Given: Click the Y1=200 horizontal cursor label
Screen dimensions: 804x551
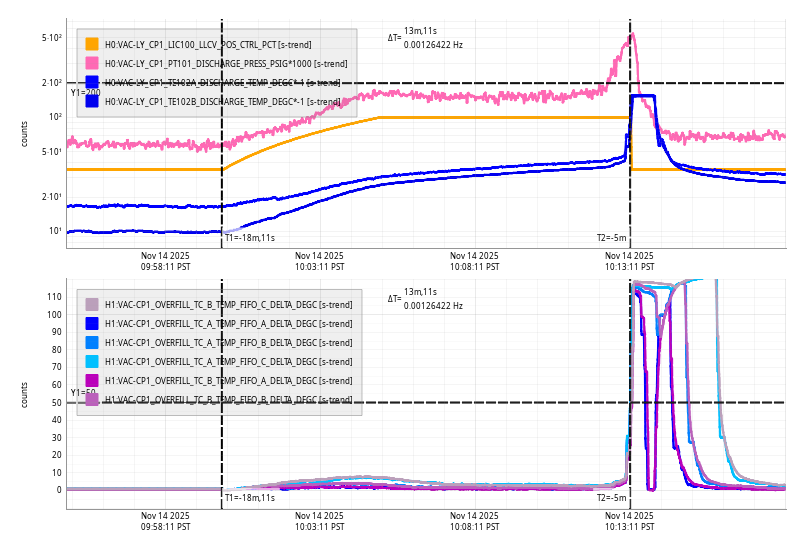Looking at the screenshot, I should [x=85, y=92].
